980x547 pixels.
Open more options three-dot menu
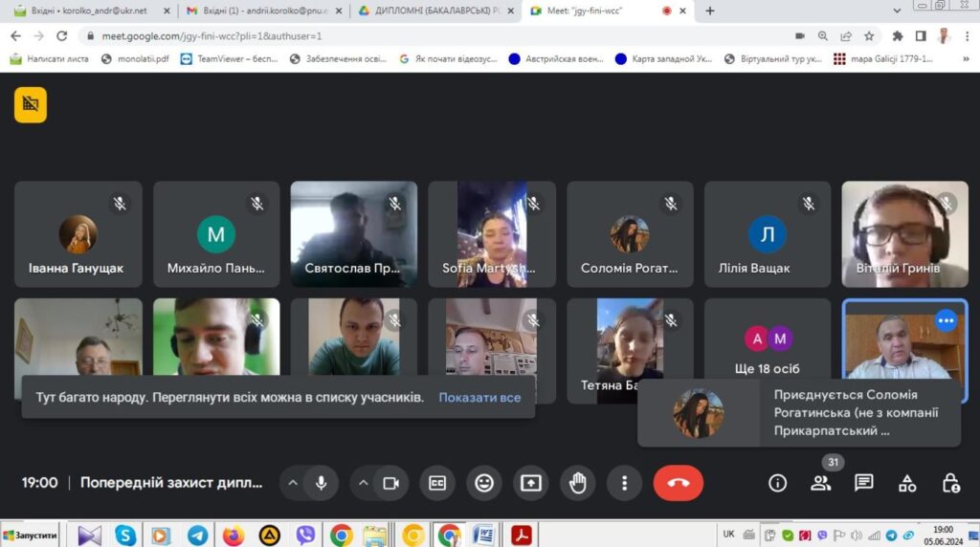tap(624, 483)
